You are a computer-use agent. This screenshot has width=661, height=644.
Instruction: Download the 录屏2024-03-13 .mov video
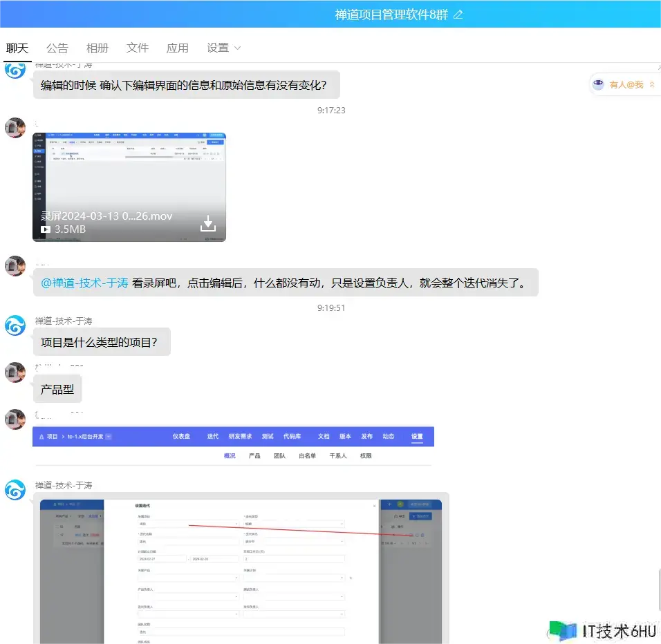208,223
